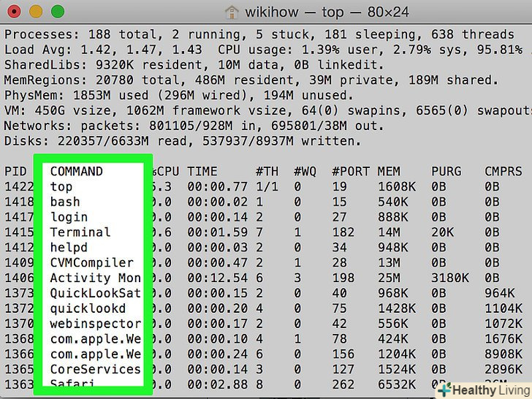The image size is (532, 399).
Task: Click the compressed value 964K
Action: click(x=499, y=293)
